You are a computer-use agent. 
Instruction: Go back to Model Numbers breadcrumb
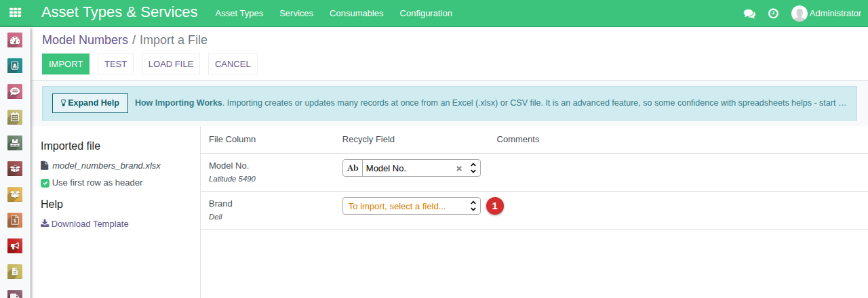point(85,40)
